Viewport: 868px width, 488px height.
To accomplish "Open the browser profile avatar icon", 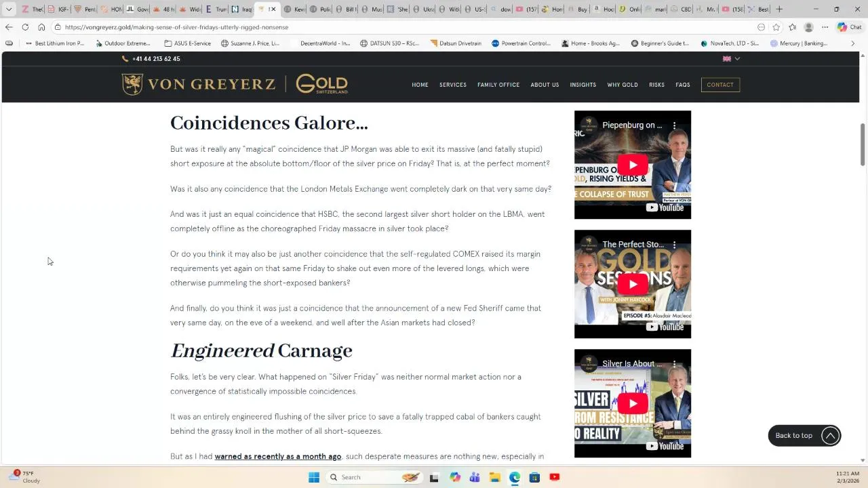I will 808,27.
